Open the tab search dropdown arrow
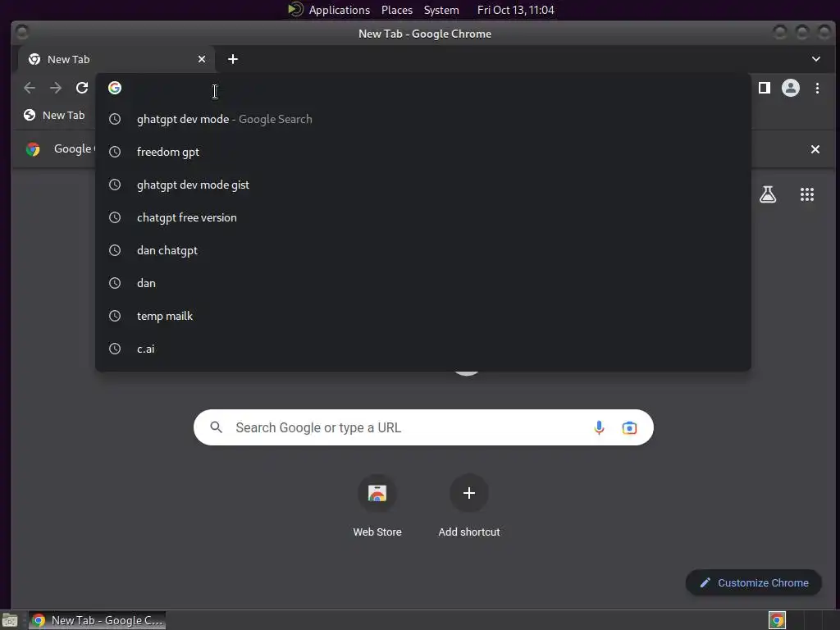Viewport: 840px width, 630px height. [x=816, y=59]
